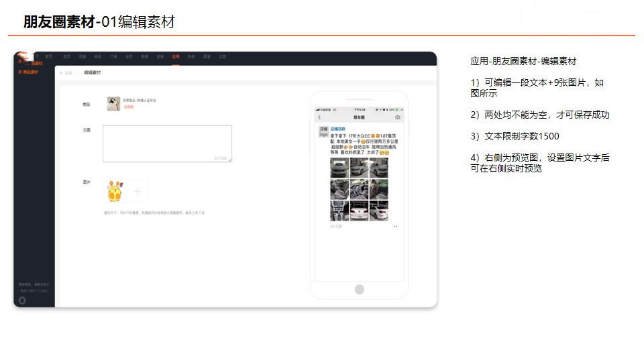This screenshot has height=362, width=644.
Task: Tap the preview post caption text
Action: [364, 144]
